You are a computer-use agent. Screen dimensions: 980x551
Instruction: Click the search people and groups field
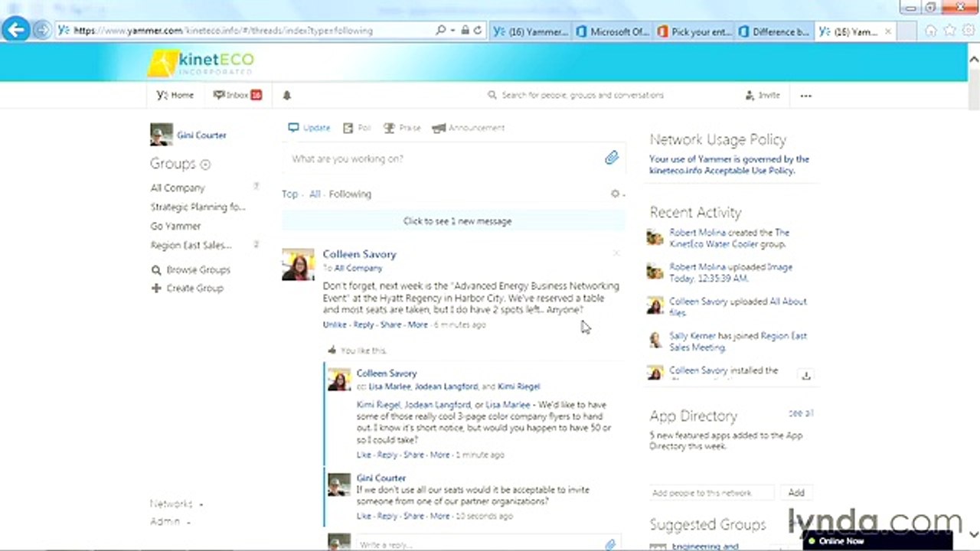[x=582, y=96]
